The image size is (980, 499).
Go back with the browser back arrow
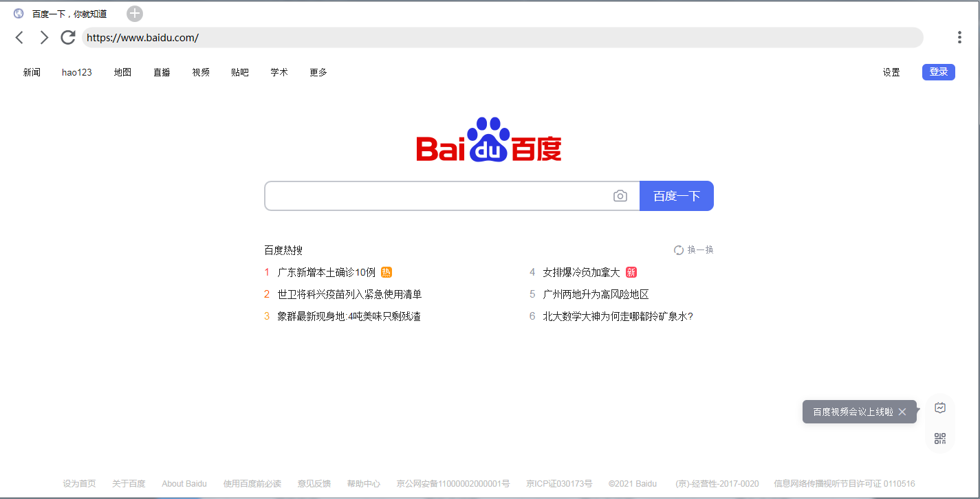[x=19, y=38]
